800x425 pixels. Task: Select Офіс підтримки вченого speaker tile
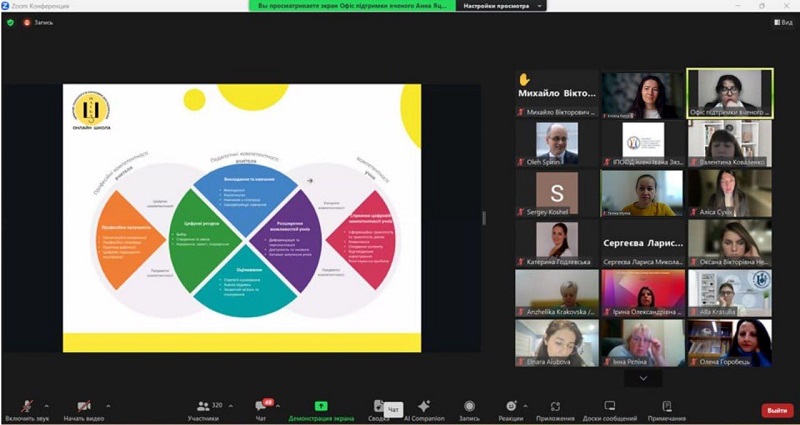point(730,94)
